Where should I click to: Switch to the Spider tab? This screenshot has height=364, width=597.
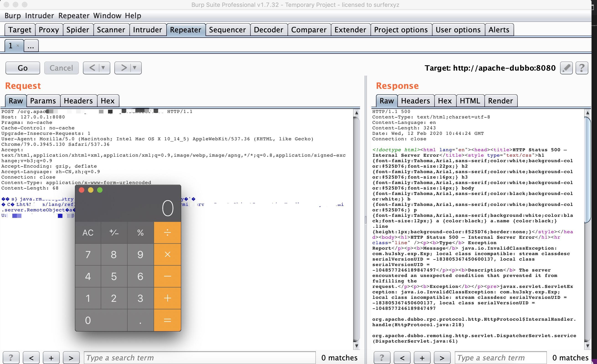[78, 30]
